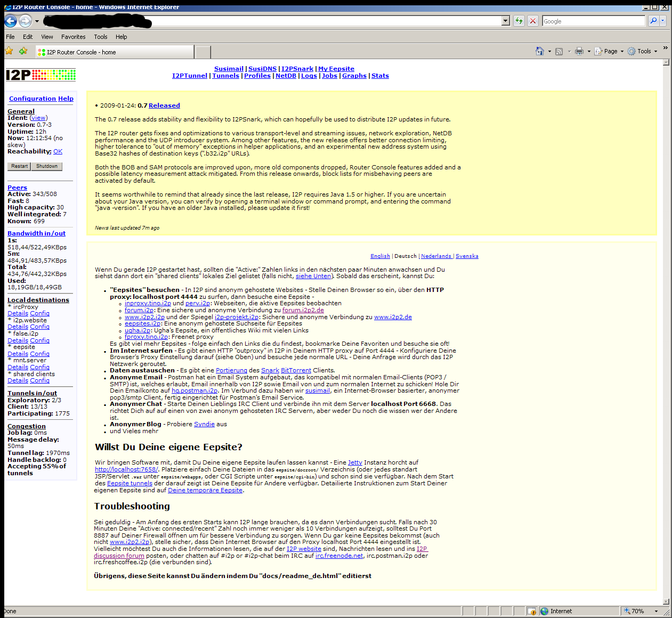672x618 pixels.
Task: Open search provider options dropdown arrow
Action: (663, 21)
